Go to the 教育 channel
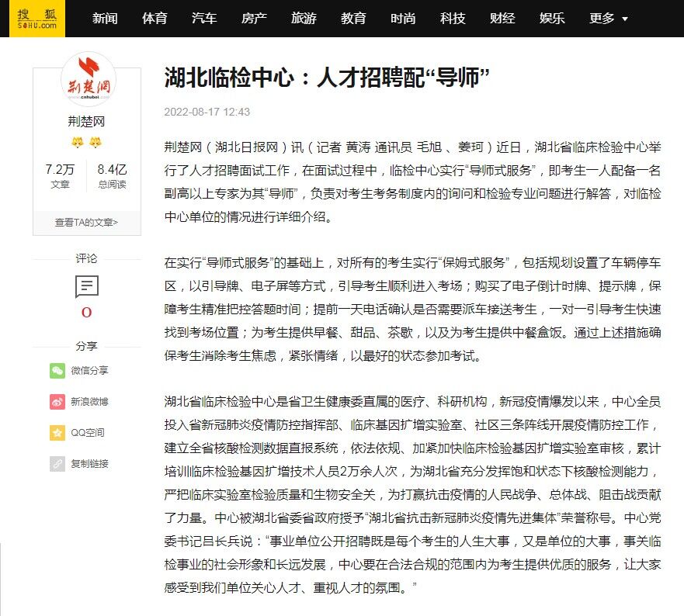The image size is (684, 616). tap(353, 19)
